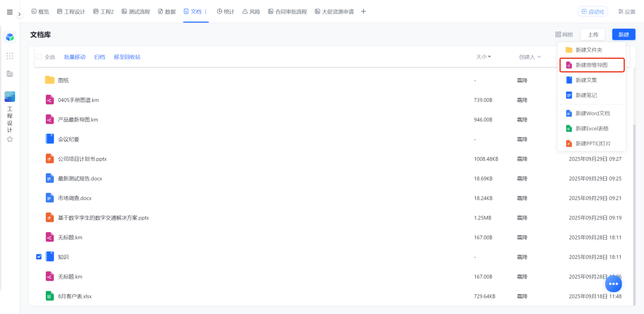Switch to the 统计 tab
The height and width of the screenshot is (314, 644).
225,12
